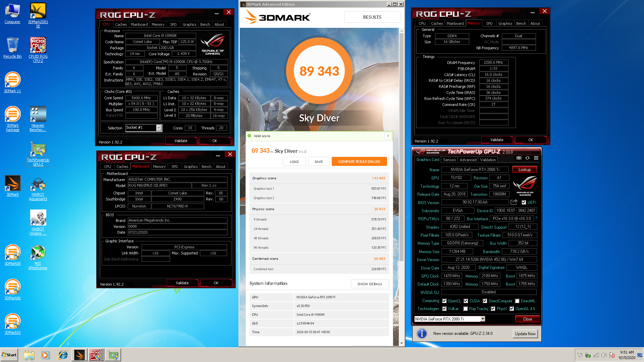
Task: Click valid score help question mark
Action: click(388, 136)
